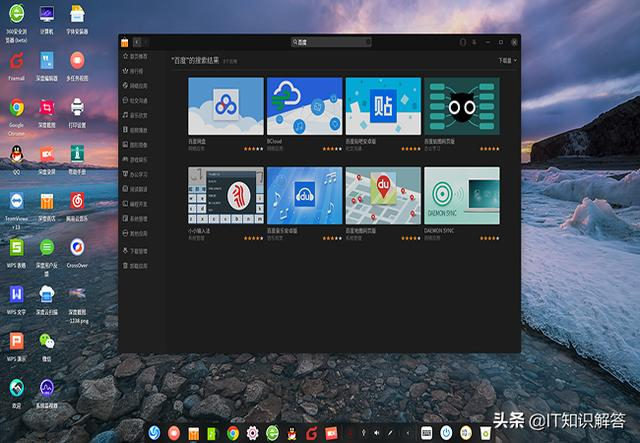
Task: Select the Video sidebar category
Action: click(x=136, y=130)
